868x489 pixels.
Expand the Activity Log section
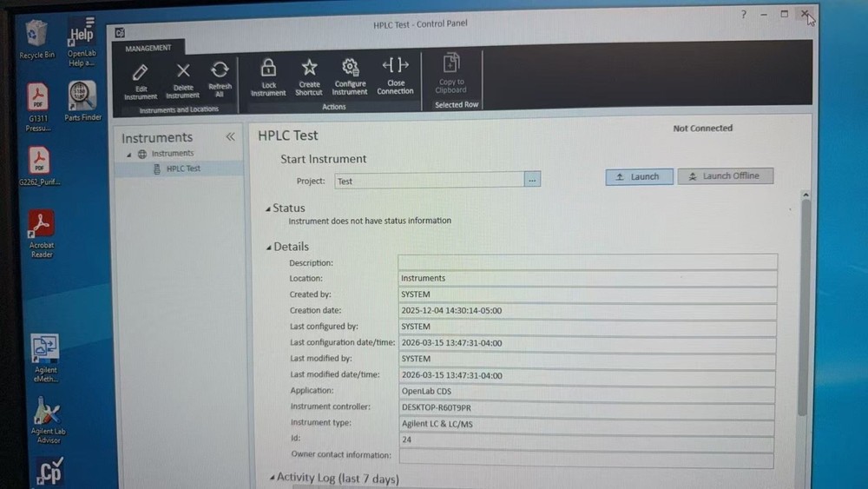click(x=271, y=478)
